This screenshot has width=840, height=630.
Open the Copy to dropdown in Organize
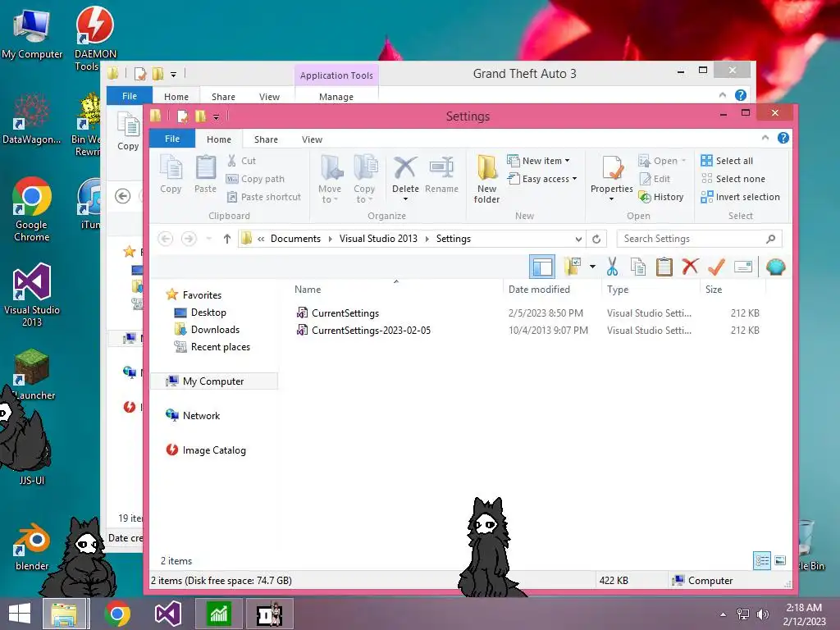pyautogui.click(x=364, y=180)
